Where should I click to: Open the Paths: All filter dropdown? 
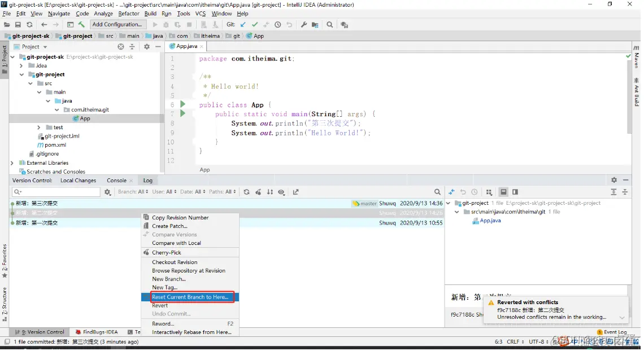coord(223,192)
